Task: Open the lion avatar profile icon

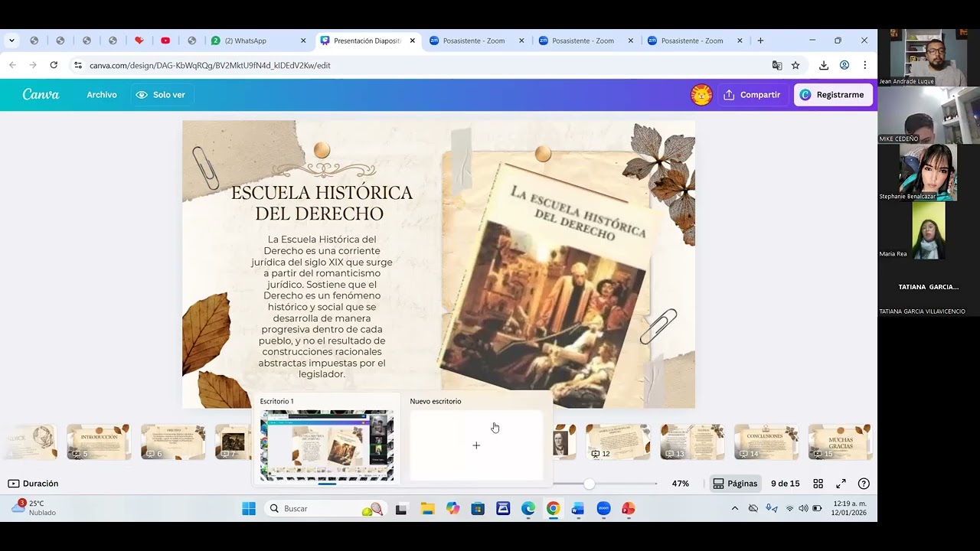Action: point(701,95)
